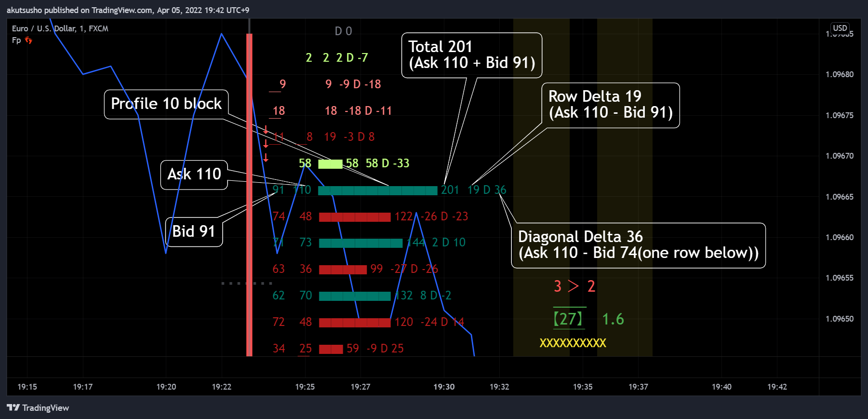Click the red profile bar beside 120
This screenshot has width=868, height=419.
355,323
